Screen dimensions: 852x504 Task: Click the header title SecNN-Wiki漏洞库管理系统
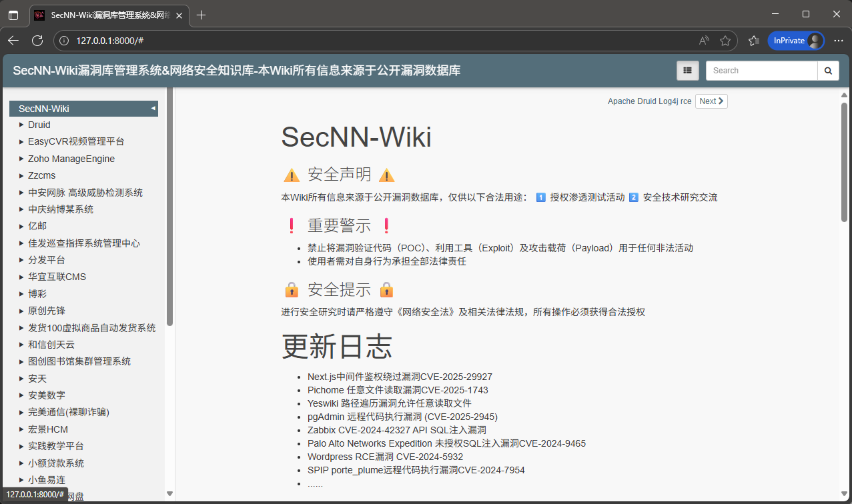(x=237, y=71)
